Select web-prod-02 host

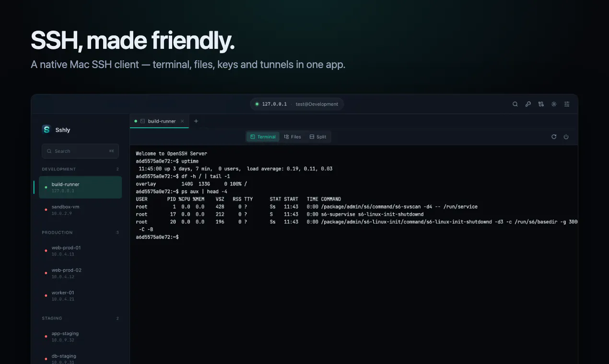[x=81, y=273]
